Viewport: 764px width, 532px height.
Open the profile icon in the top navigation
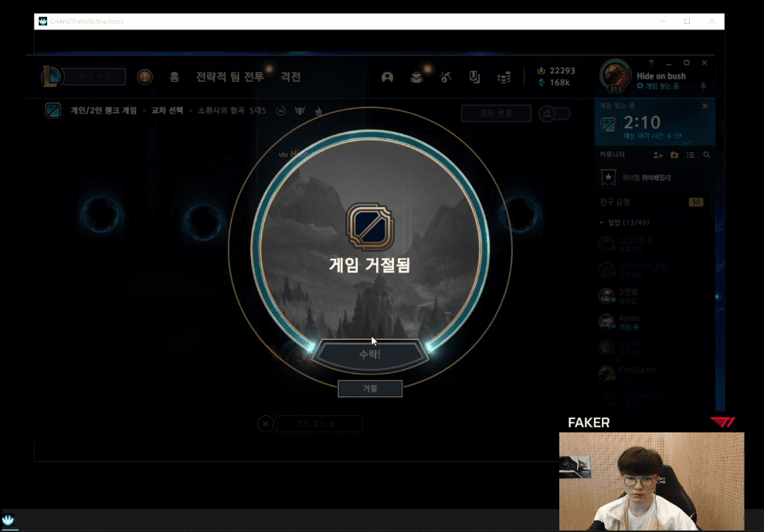(x=387, y=77)
